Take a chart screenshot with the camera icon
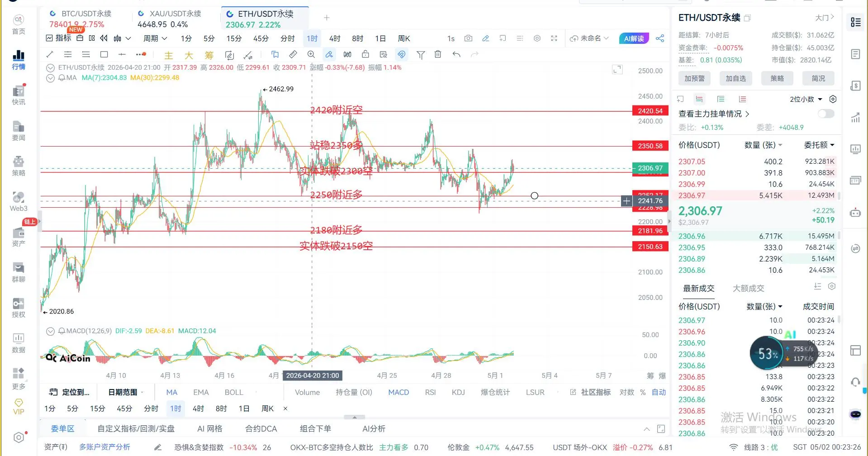This screenshot has height=456, width=868. (x=468, y=38)
